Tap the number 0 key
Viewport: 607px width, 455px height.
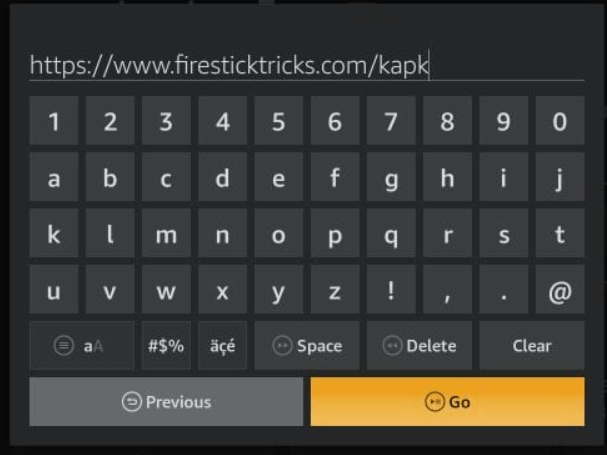[560, 120]
